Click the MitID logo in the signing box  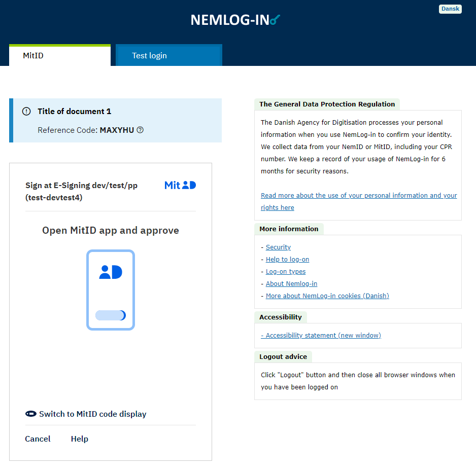(180, 185)
